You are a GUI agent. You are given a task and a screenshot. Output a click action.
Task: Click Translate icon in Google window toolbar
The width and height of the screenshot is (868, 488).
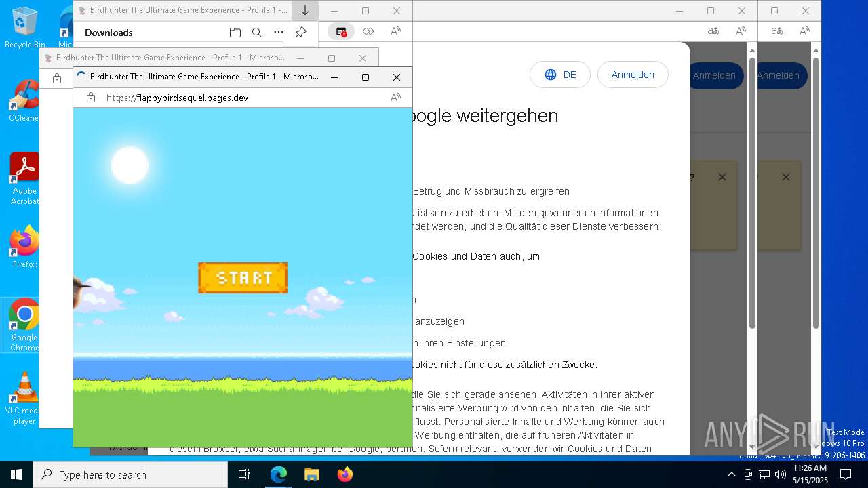[713, 31]
